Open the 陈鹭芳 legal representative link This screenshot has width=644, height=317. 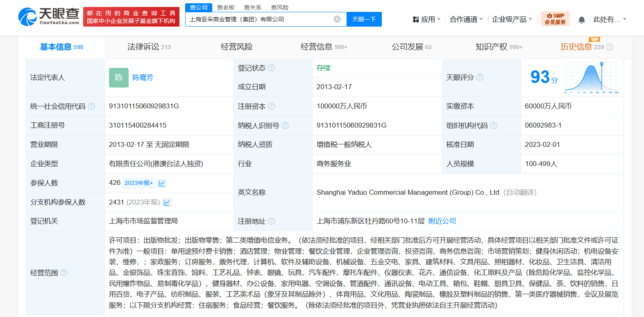click(x=143, y=78)
